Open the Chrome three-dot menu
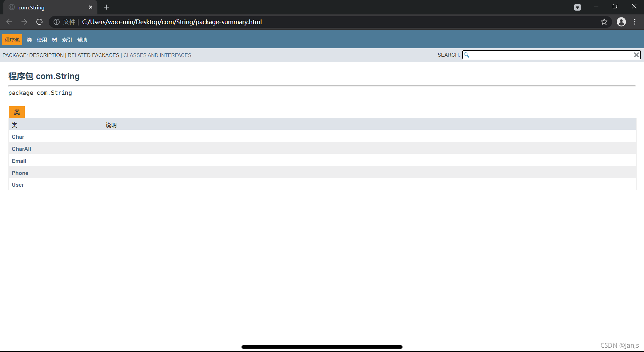644x352 pixels. pos(635,22)
